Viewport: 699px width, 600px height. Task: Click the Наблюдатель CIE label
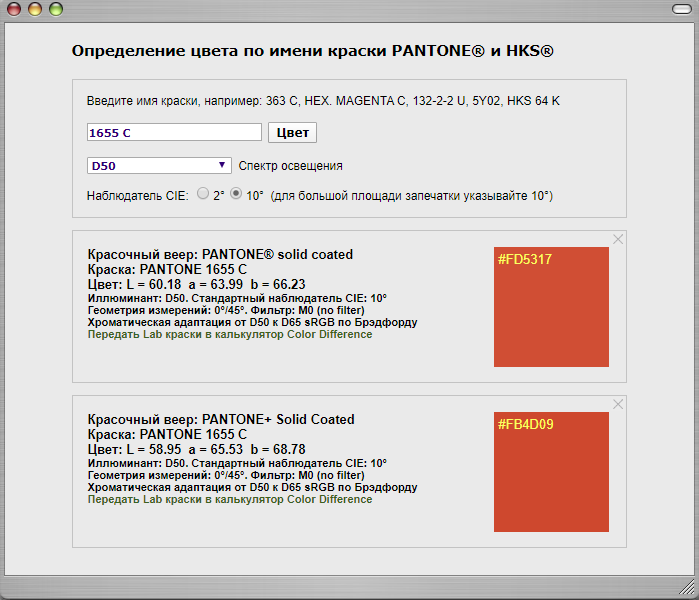tap(138, 196)
